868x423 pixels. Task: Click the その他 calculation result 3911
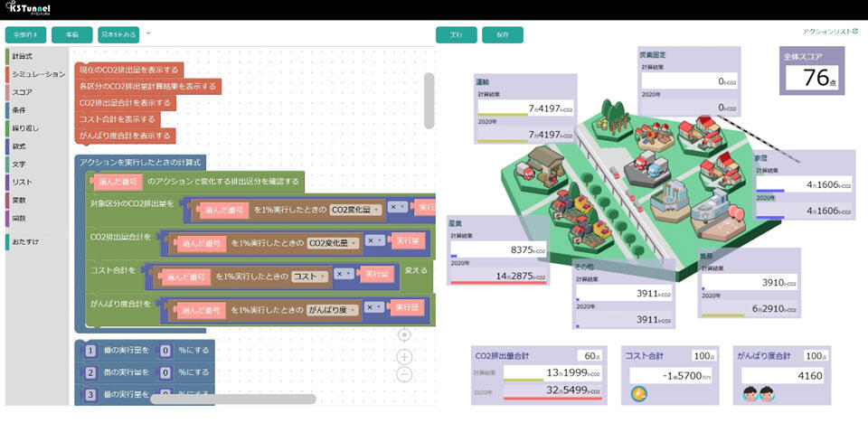[623, 293]
